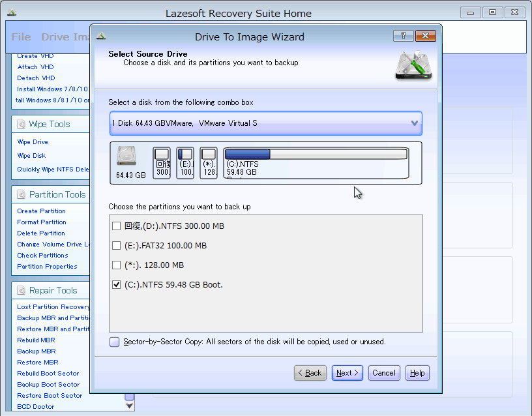The width and height of the screenshot is (532, 416).
Task: Click the help question mark button in wizard title bar
Action: (403, 36)
